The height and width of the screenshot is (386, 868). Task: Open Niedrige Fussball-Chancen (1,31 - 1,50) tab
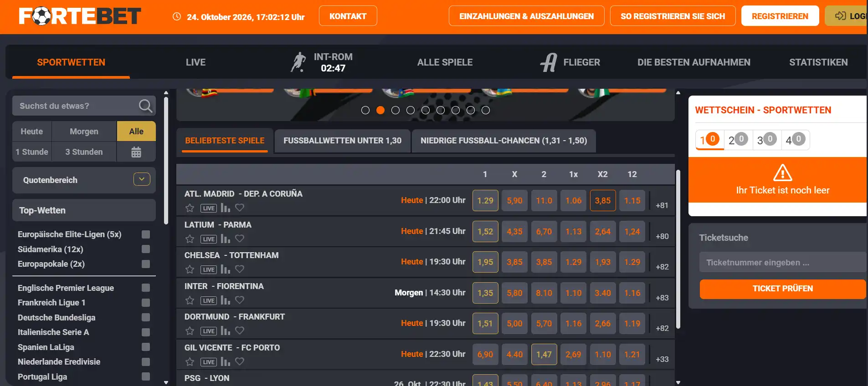click(x=503, y=141)
